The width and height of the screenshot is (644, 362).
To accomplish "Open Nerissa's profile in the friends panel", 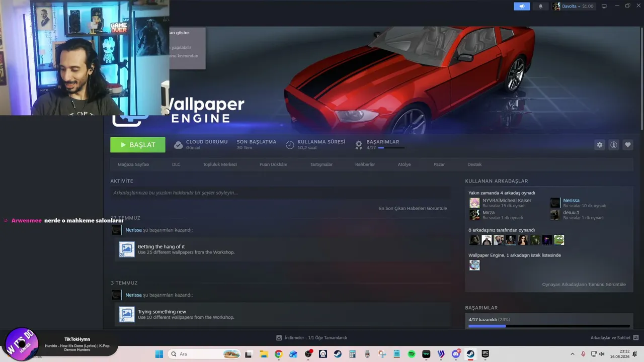I will click(x=571, y=201).
